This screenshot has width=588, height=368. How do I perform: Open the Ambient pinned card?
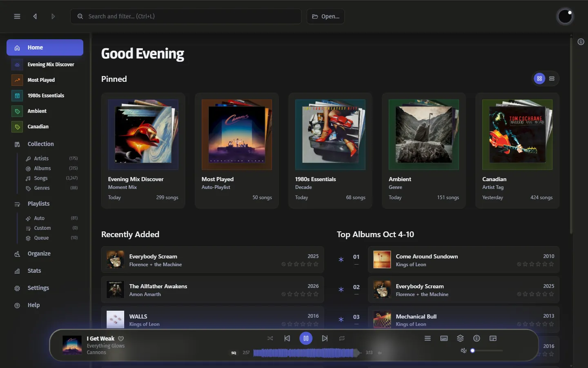(x=424, y=150)
